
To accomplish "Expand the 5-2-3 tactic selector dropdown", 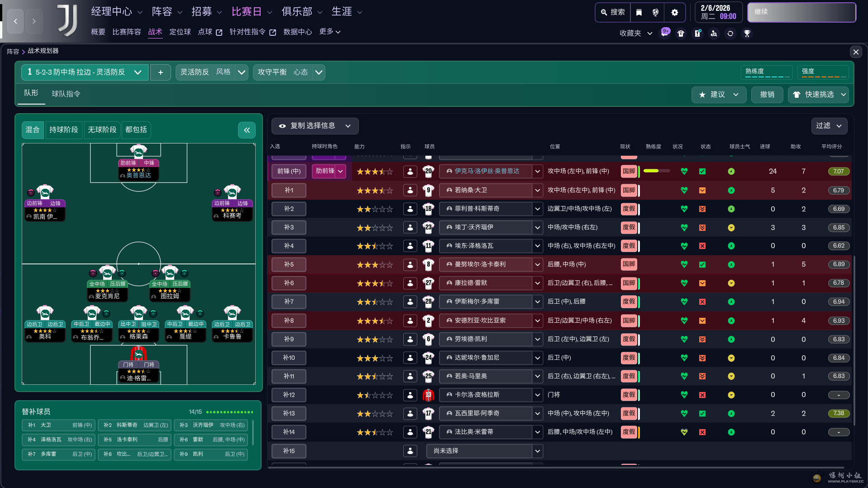I will click(x=138, y=72).
